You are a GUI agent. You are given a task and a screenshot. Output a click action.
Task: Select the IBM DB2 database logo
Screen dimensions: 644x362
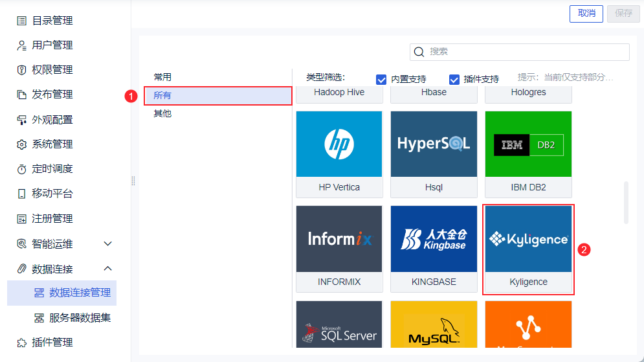tap(528, 144)
